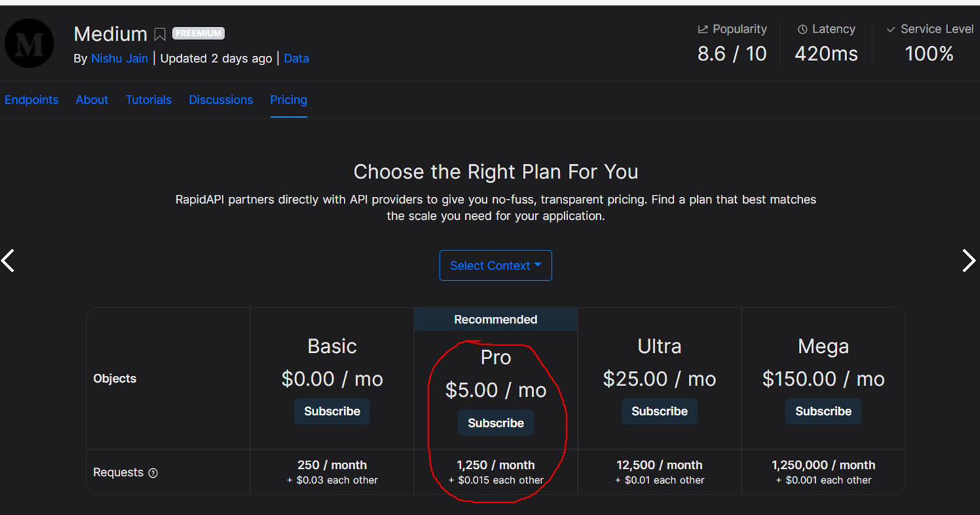
Task: Open the Select Context dropdown
Action: coord(495,265)
